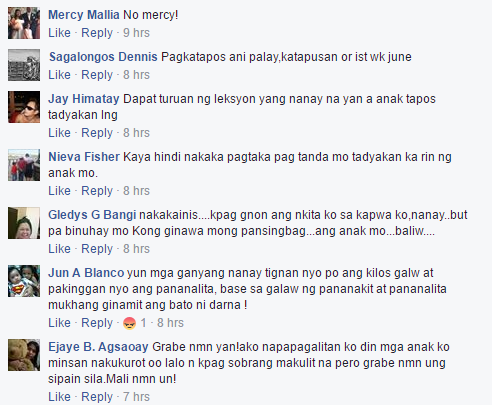The image size is (492, 405).
Task: Reply to Sagalongos Dennis's comment
Action: pos(97,75)
